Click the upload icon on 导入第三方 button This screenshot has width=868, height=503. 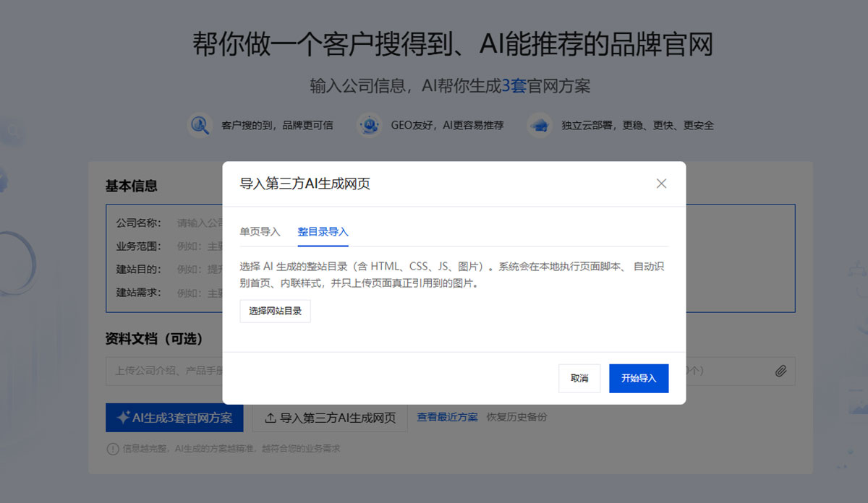[x=271, y=418]
